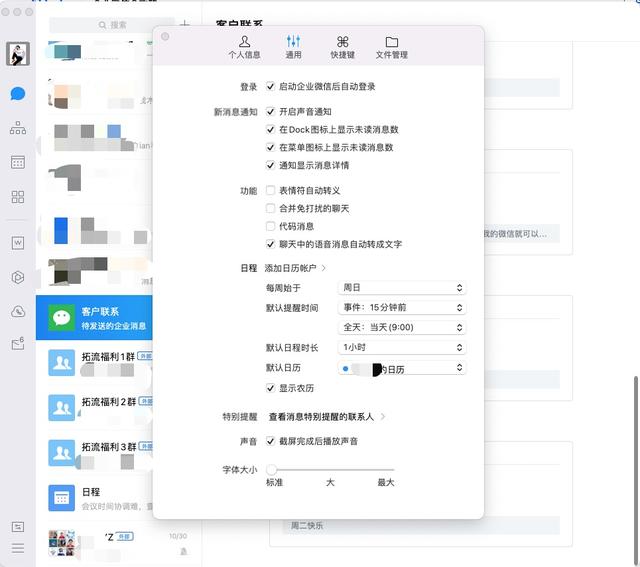Open the 客户联系 green chat icon conversation
This screenshot has width=640, height=567.
pos(62,318)
